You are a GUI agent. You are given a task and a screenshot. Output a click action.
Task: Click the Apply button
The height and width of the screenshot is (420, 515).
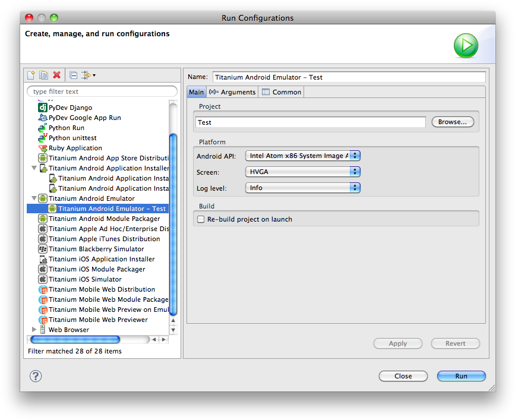pyautogui.click(x=398, y=343)
